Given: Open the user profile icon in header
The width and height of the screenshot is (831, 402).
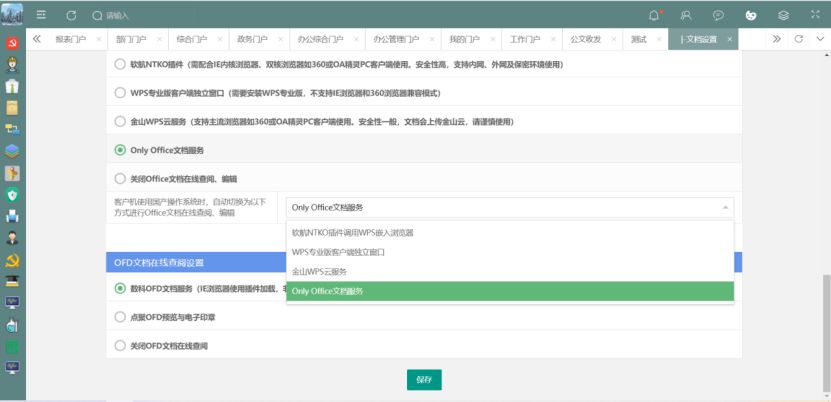Looking at the screenshot, I should [x=686, y=16].
